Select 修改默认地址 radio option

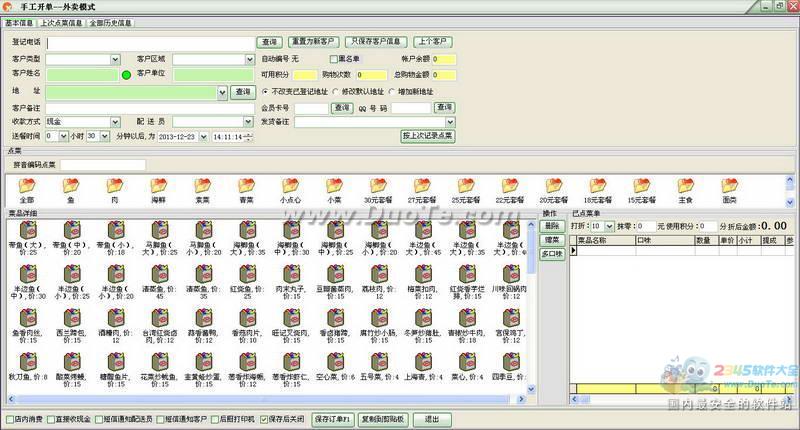(x=333, y=91)
